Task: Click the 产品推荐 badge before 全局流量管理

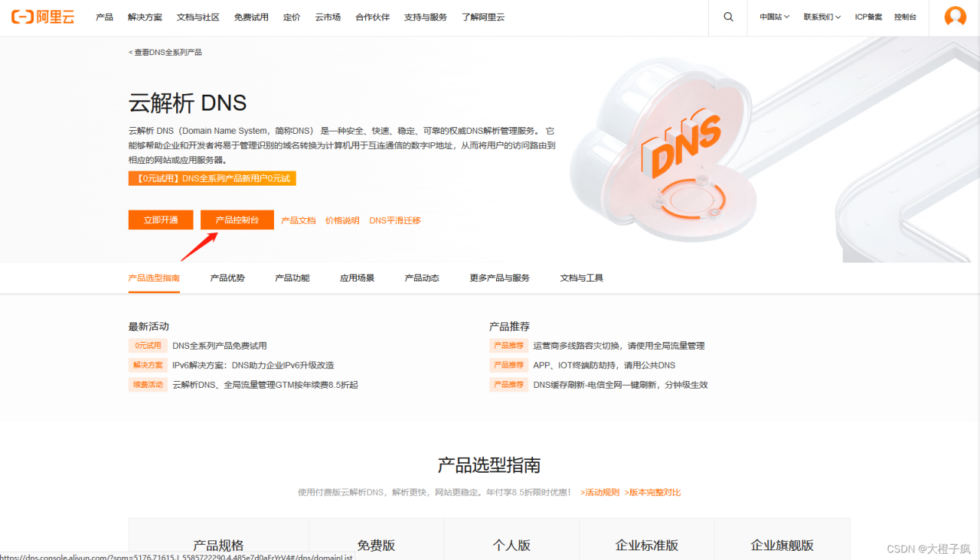Action: coord(508,345)
